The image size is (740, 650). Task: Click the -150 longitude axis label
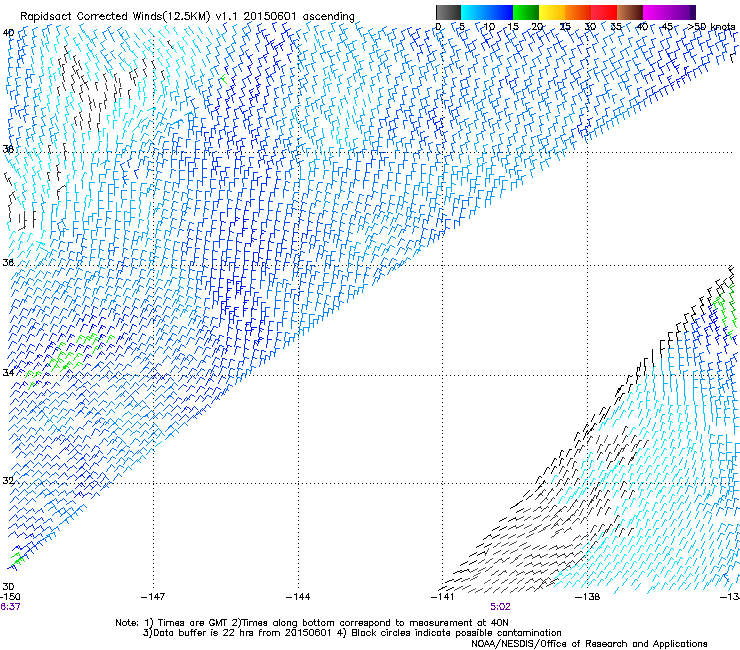click(x=10, y=597)
